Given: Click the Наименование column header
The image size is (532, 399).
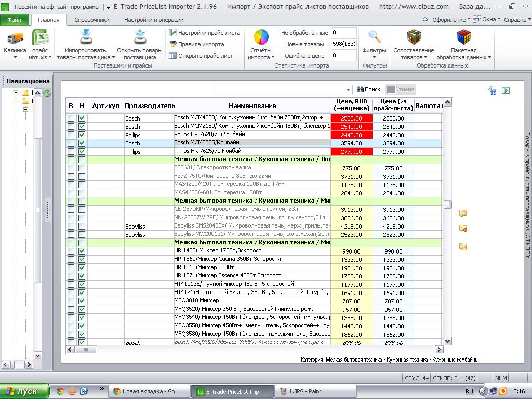Looking at the screenshot, I should click(252, 106).
